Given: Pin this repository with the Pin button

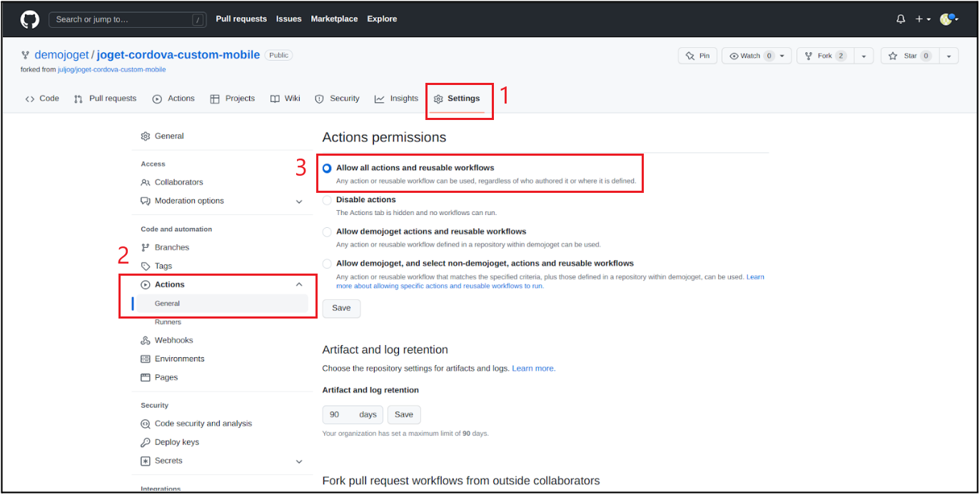Looking at the screenshot, I should click(x=697, y=56).
